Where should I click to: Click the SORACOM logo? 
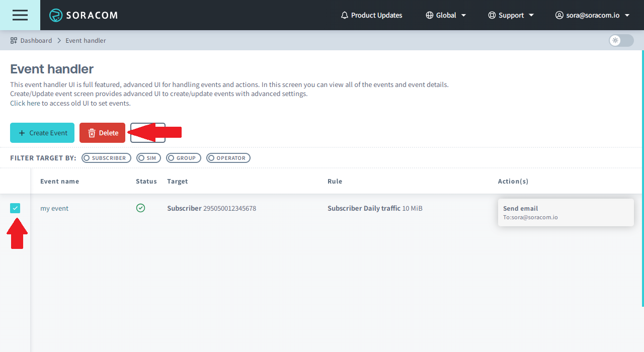pos(84,15)
